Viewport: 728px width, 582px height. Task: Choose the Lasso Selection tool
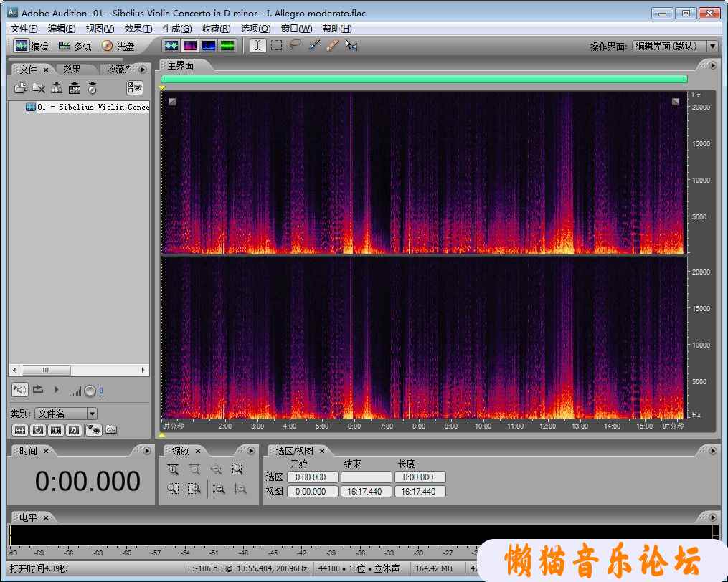coord(295,46)
